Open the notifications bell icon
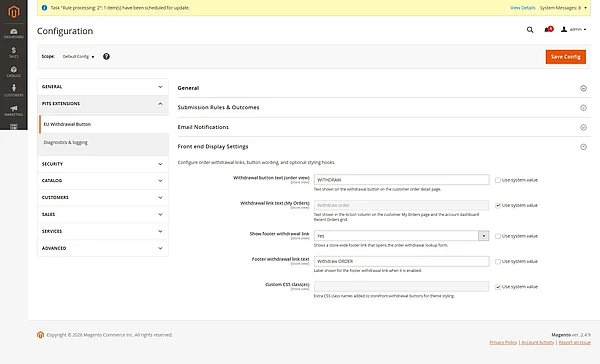 pyautogui.click(x=548, y=29)
